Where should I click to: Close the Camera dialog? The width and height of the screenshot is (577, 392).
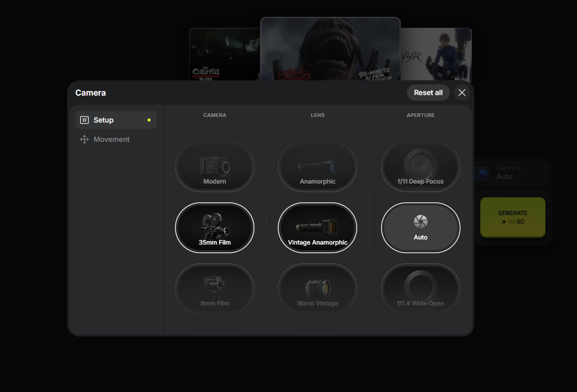(x=462, y=93)
